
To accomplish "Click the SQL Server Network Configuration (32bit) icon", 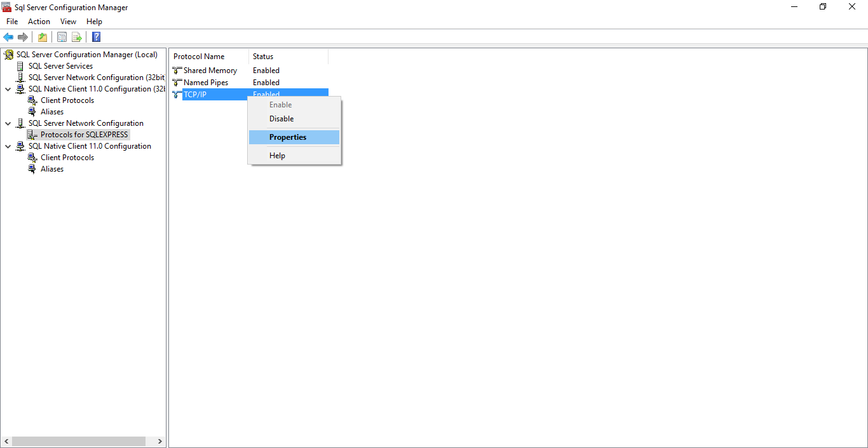I will tap(20, 78).
